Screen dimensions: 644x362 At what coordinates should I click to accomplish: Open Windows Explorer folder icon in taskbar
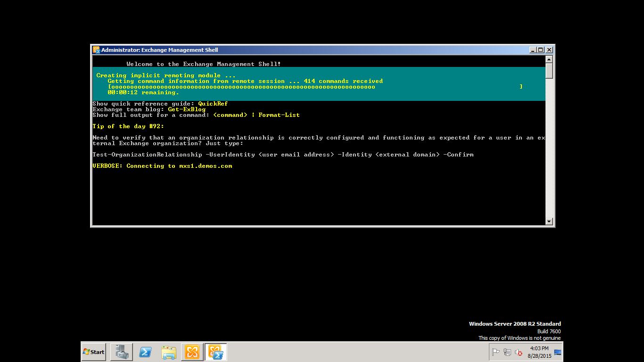click(169, 352)
